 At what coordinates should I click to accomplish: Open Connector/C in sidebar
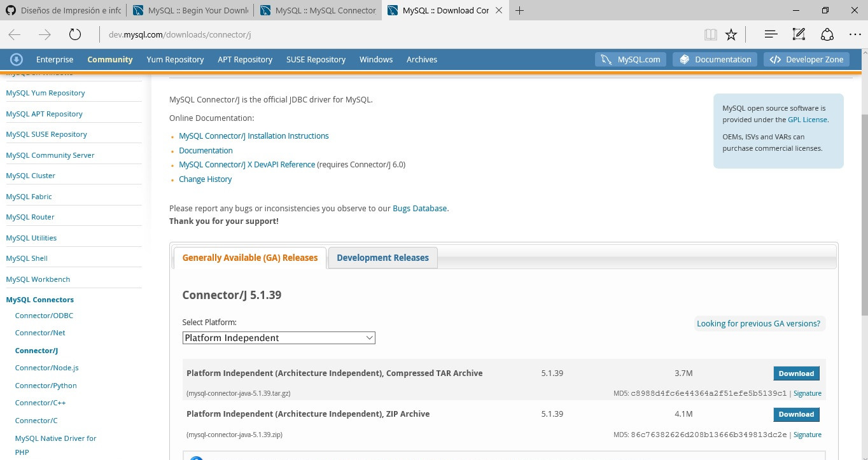coord(36,421)
